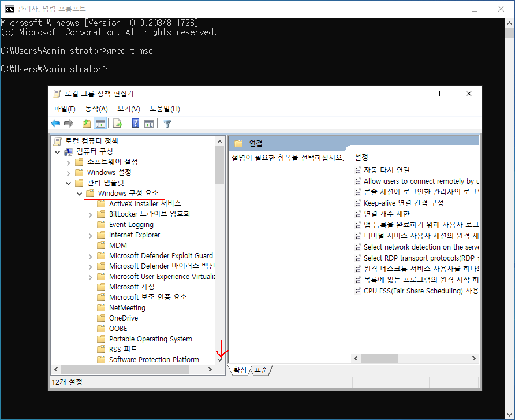Click the Back arrow toolbar icon
This screenshot has height=420, width=515.
click(55, 124)
